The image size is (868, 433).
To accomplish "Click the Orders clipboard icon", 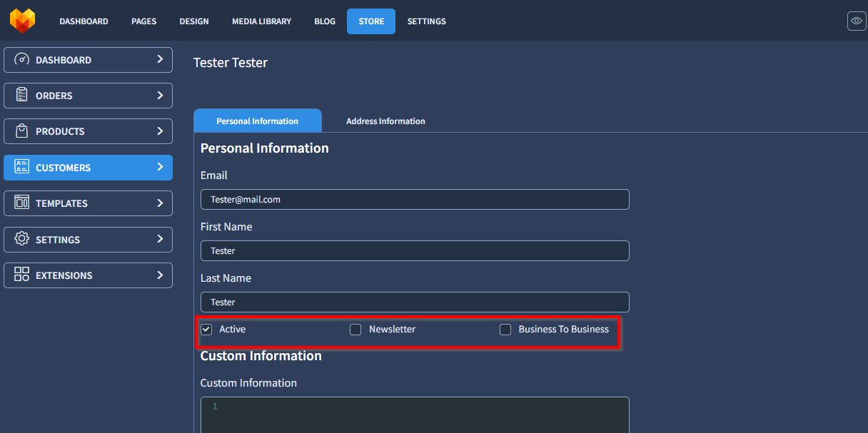I will tap(21, 96).
